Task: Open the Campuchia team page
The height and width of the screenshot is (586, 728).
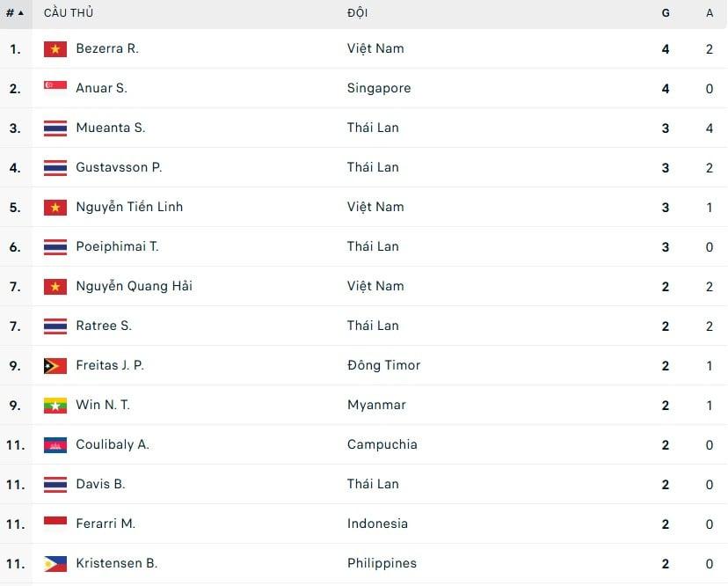Action: click(382, 444)
